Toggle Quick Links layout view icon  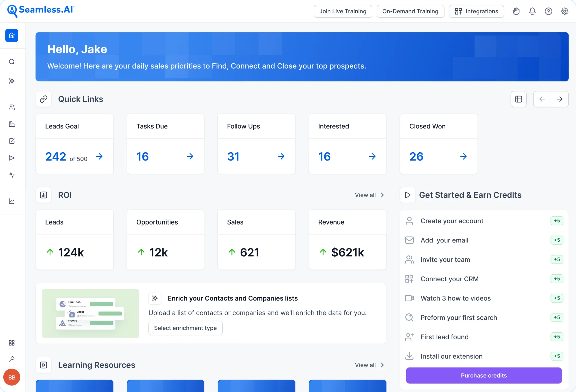[519, 99]
